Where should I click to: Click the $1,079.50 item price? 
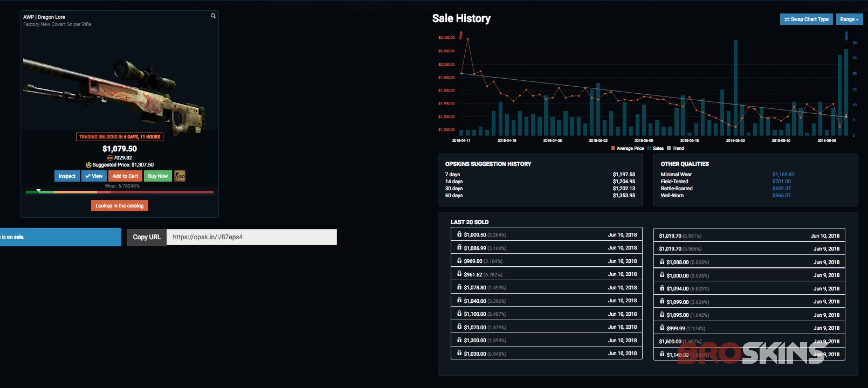coord(120,149)
